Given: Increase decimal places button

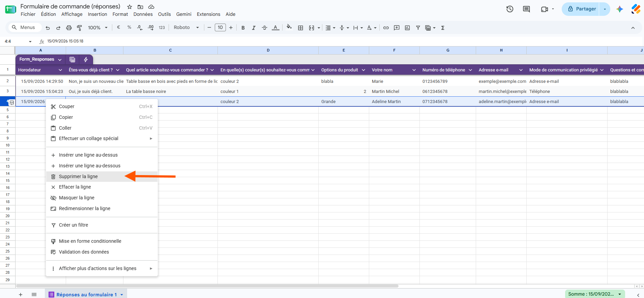Looking at the screenshot, I should pos(151,28).
